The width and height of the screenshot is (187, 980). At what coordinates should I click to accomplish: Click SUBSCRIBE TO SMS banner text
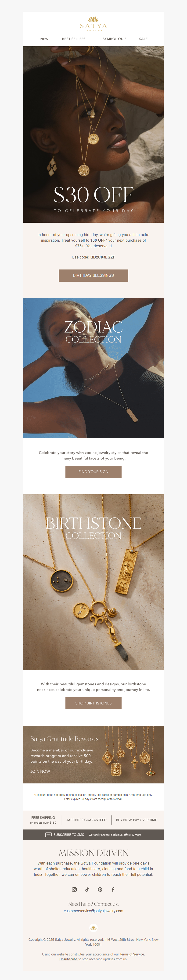pyautogui.click(x=68, y=835)
